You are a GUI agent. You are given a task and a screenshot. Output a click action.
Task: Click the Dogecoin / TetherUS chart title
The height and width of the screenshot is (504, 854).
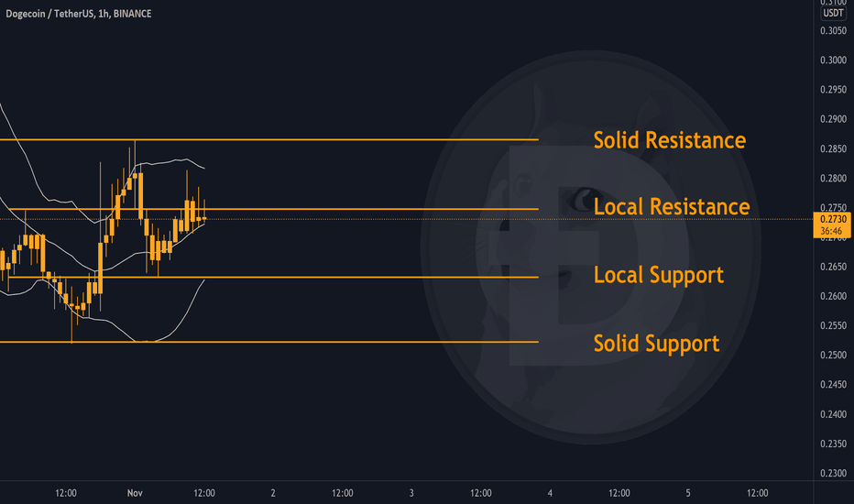tap(79, 14)
